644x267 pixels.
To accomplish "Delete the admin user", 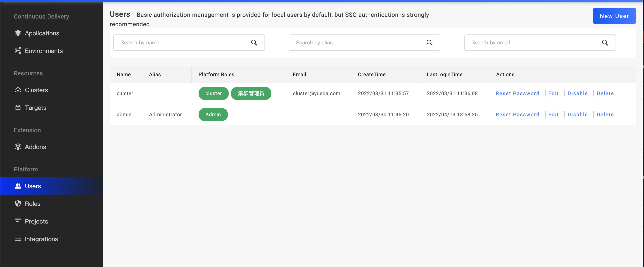I will (606, 114).
